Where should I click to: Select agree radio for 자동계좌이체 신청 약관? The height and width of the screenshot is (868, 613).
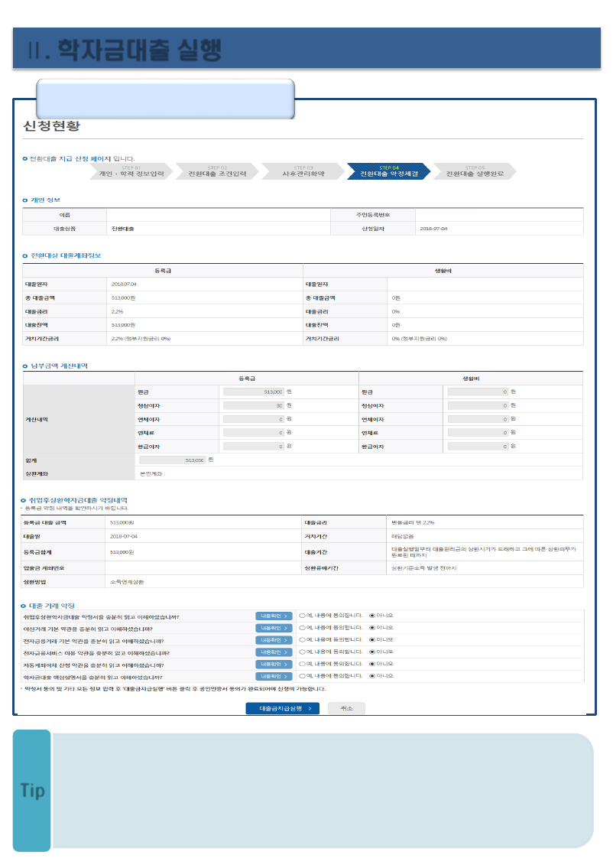coord(303,664)
